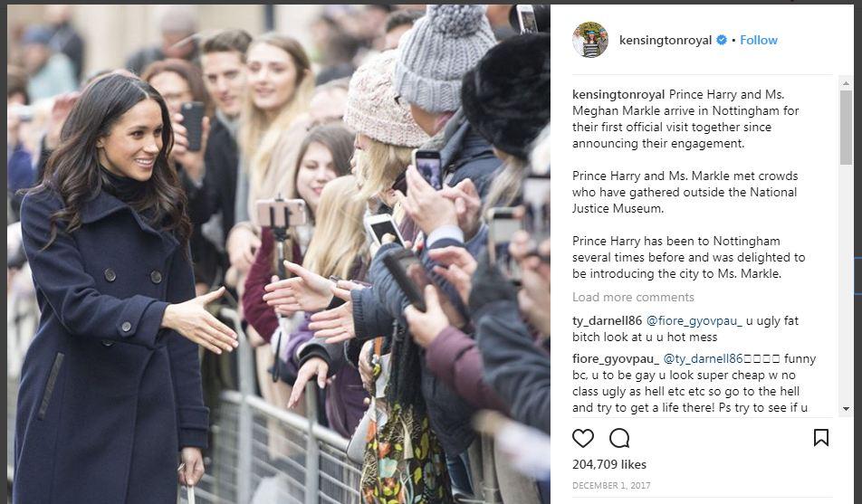This screenshot has height=504, width=862.
Task: Click the Follow link
Action: 759,40
